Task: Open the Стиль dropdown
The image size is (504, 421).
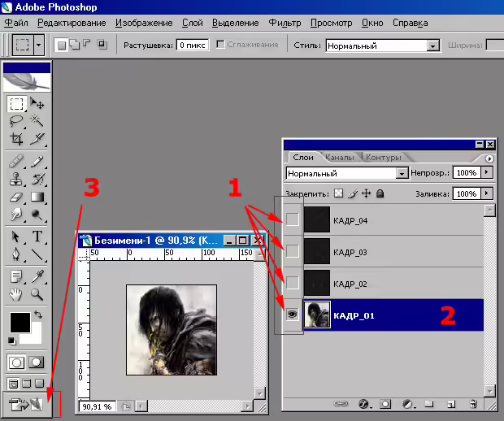Action: coord(433,46)
